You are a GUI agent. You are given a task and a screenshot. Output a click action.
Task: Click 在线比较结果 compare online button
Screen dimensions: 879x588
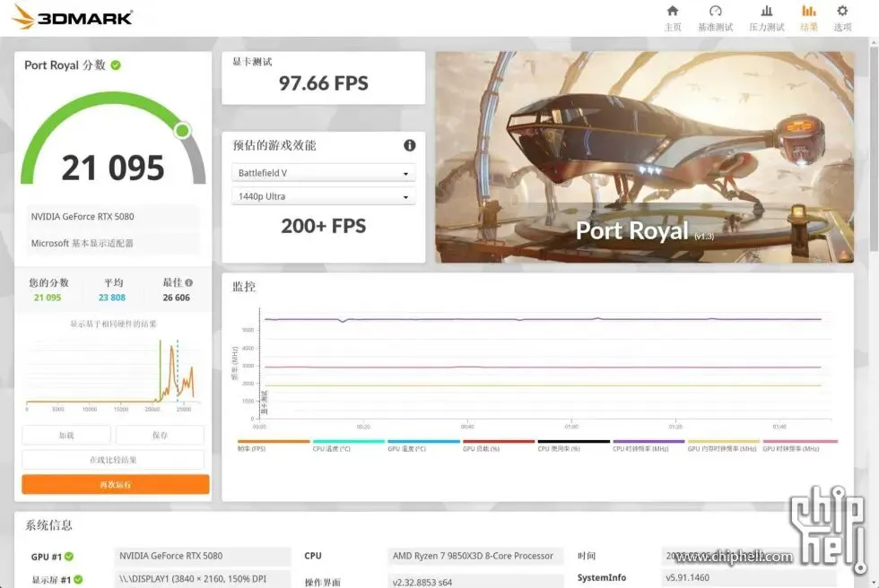coord(113,460)
